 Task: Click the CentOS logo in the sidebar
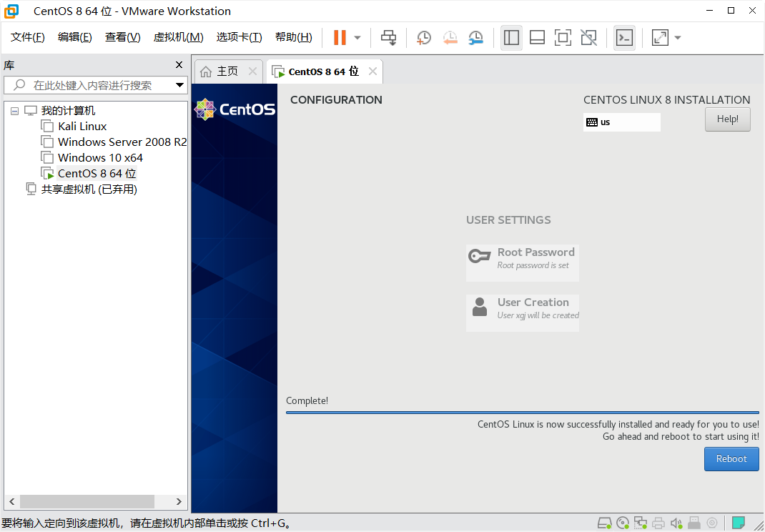click(235, 109)
